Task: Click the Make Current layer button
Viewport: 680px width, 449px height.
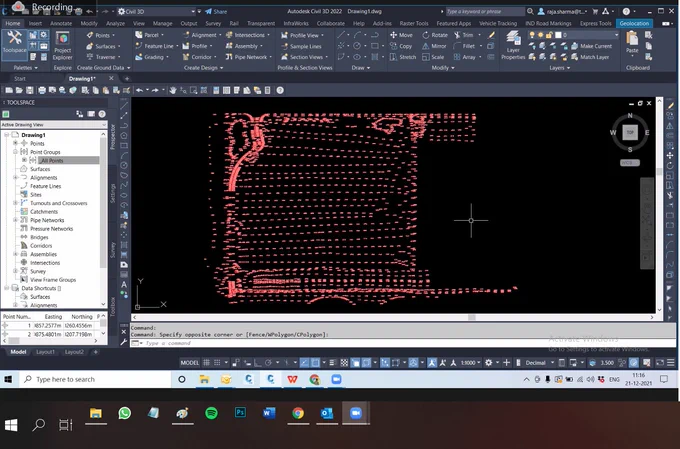Action: (x=591, y=46)
